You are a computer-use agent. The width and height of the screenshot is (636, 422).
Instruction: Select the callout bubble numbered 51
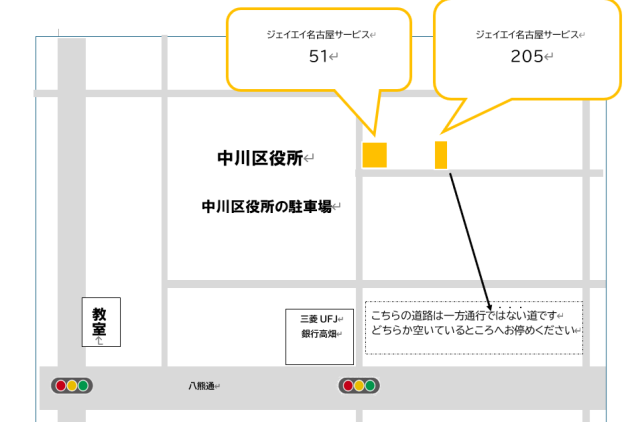pyautogui.click(x=319, y=50)
